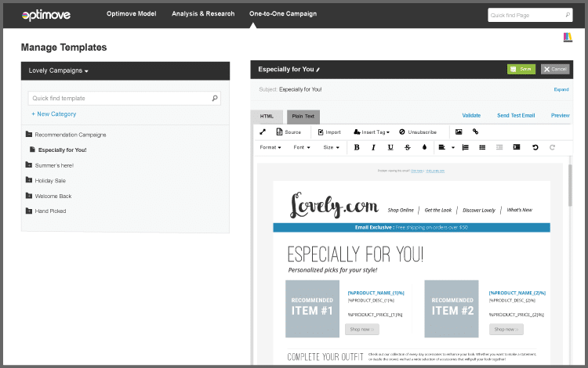Viewport: 588px width, 368px height.
Task: Click Discover Lovely in email header
Action: click(479, 211)
